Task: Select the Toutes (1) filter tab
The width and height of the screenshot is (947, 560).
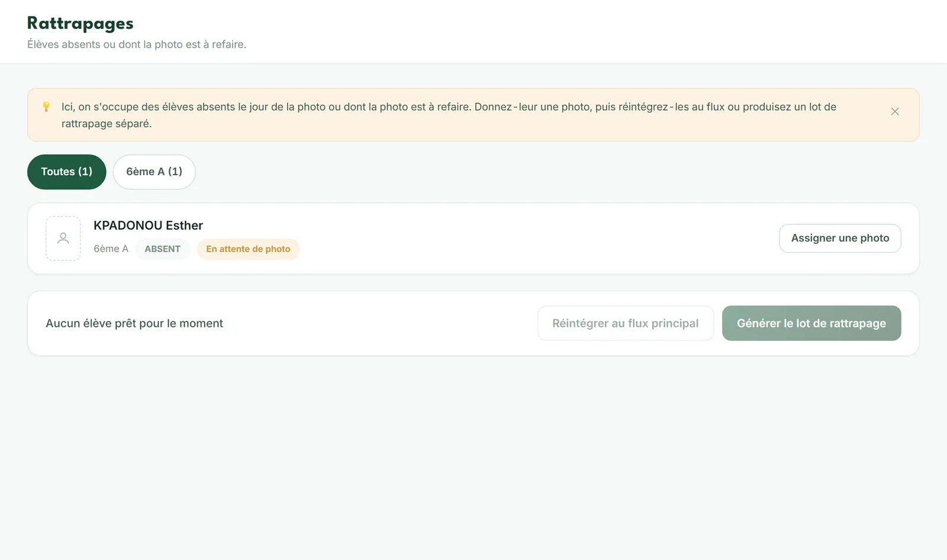Action: point(67,172)
